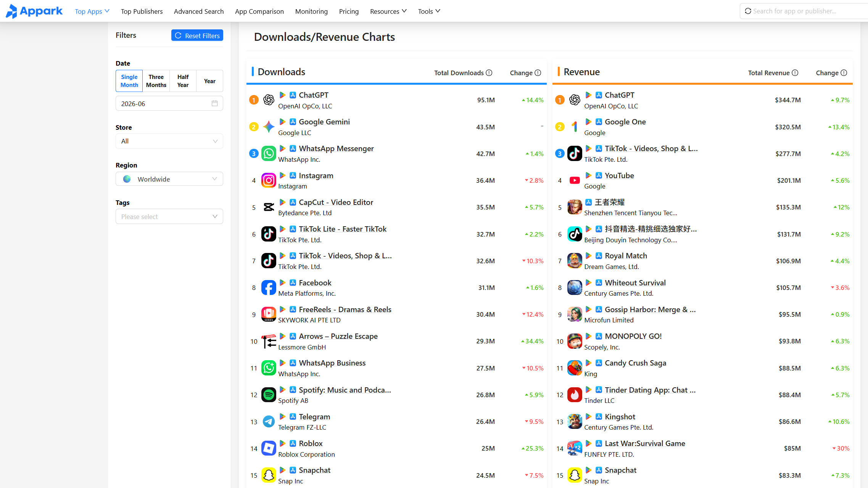Open the Store dropdown
The width and height of the screenshot is (868, 488).
tap(169, 141)
